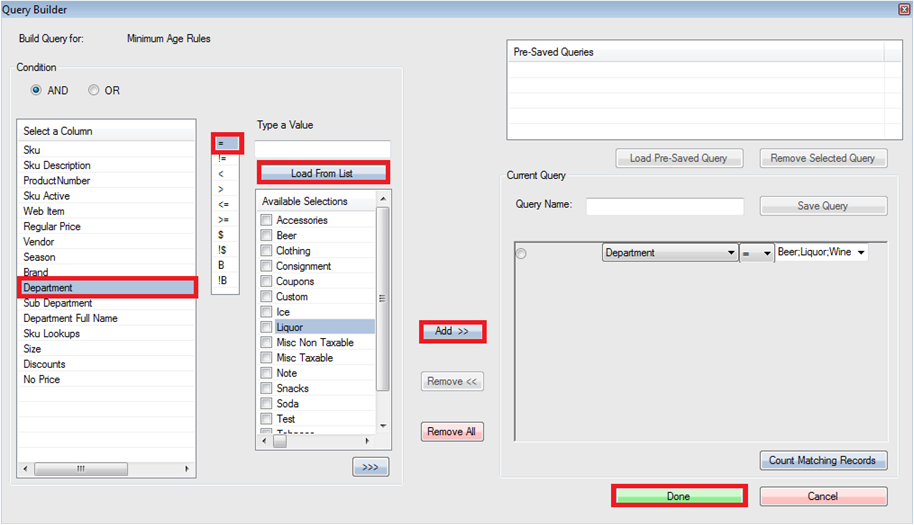The width and height of the screenshot is (914, 525).
Task: Select the AND condition radio button
Action: click(37, 90)
